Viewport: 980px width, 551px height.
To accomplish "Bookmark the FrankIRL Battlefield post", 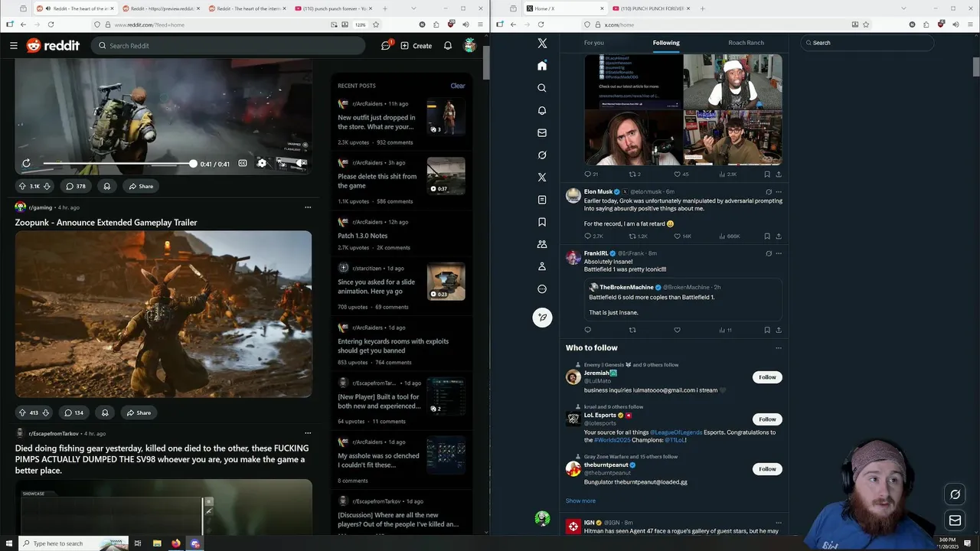I will tap(767, 330).
